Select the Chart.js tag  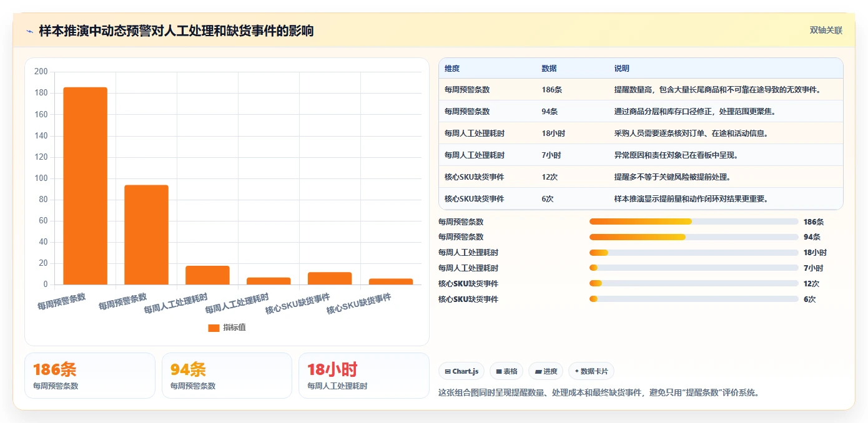coord(461,371)
